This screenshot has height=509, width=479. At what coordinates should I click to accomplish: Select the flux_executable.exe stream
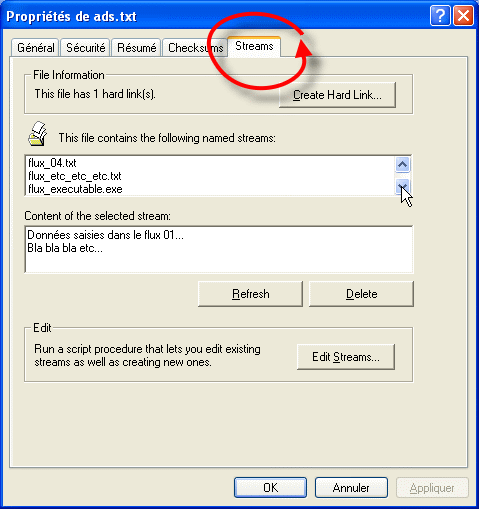(75, 189)
